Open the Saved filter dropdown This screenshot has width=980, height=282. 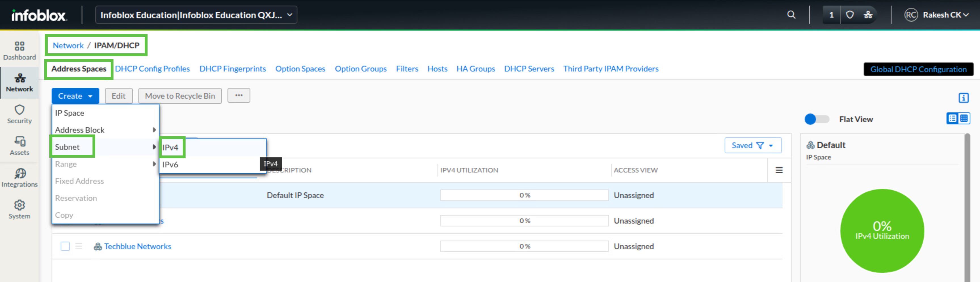753,145
